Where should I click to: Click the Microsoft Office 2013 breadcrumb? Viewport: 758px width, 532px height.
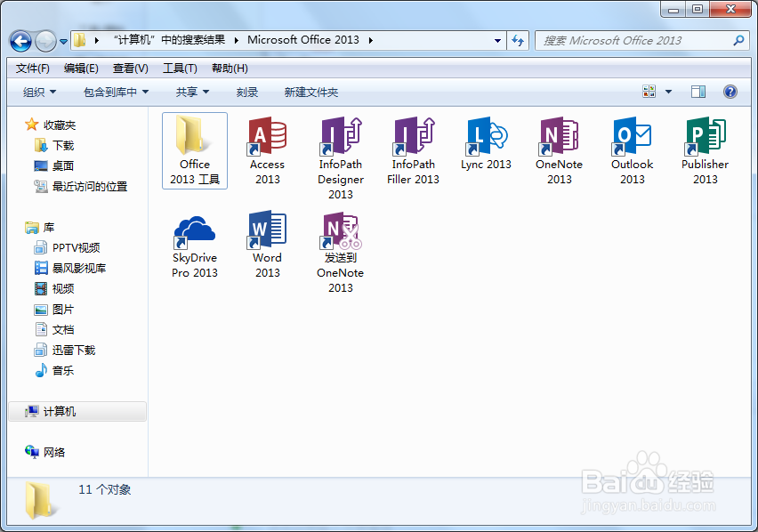[x=303, y=40]
